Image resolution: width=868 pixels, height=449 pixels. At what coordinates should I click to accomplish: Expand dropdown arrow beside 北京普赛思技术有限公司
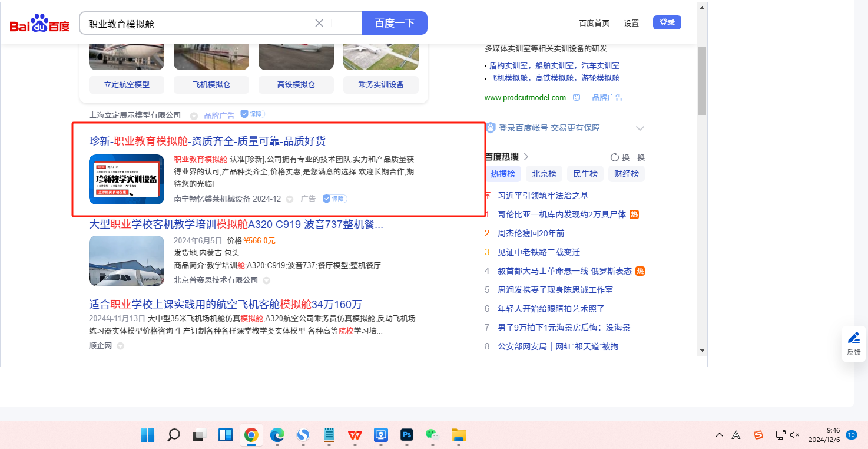[x=266, y=280]
